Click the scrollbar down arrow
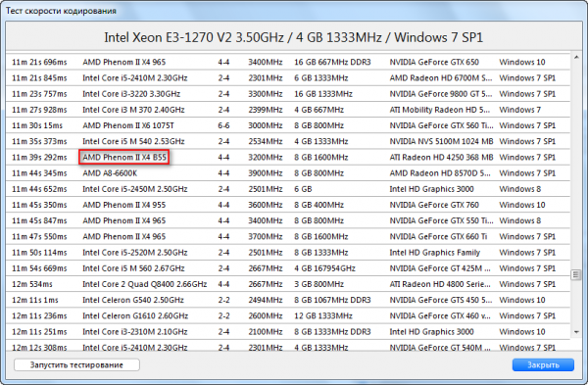This screenshot has height=385, width=588. click(576, 332)
